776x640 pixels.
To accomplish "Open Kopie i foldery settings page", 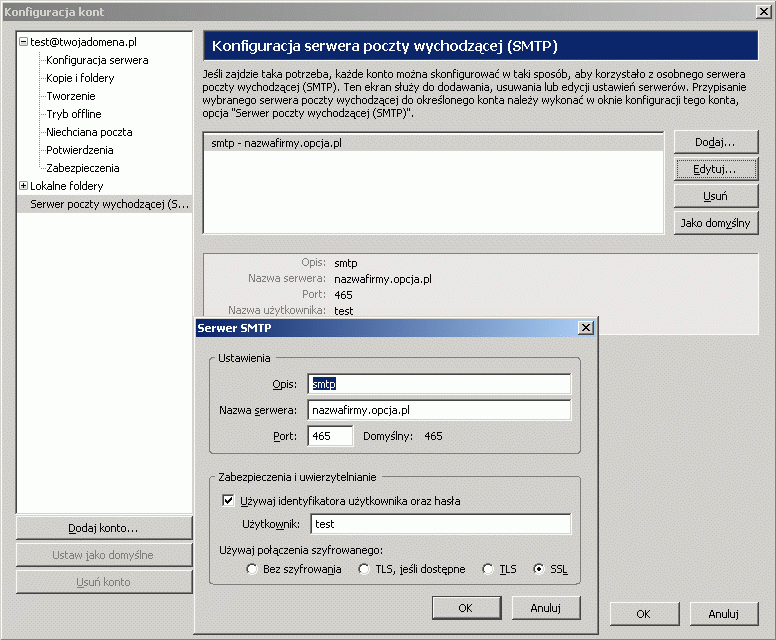I will click(x=80, y=78).
